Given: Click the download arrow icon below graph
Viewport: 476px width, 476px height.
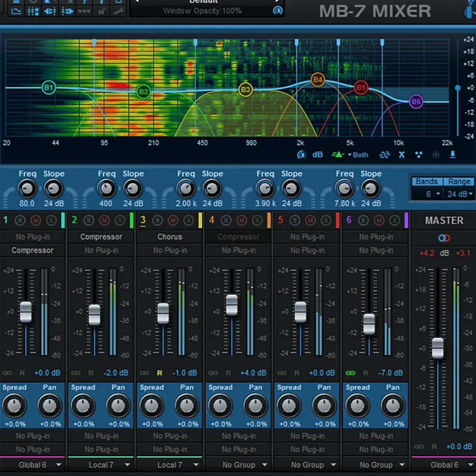Looking at the screenshot, I should click(453, 155).
